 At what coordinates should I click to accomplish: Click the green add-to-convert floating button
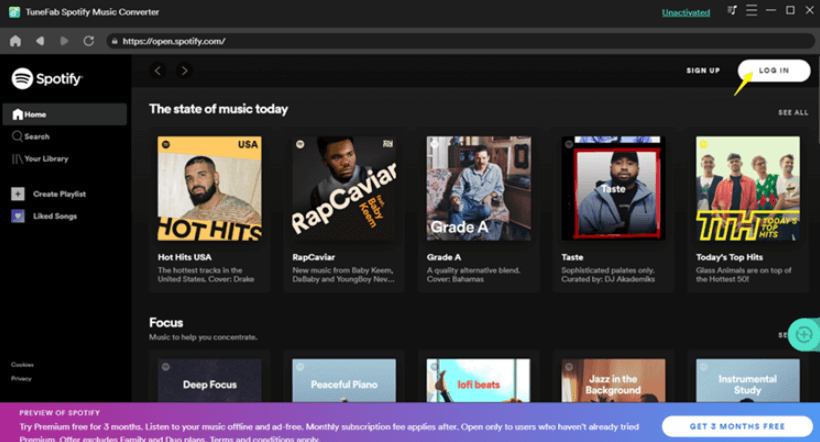[802, 334]
